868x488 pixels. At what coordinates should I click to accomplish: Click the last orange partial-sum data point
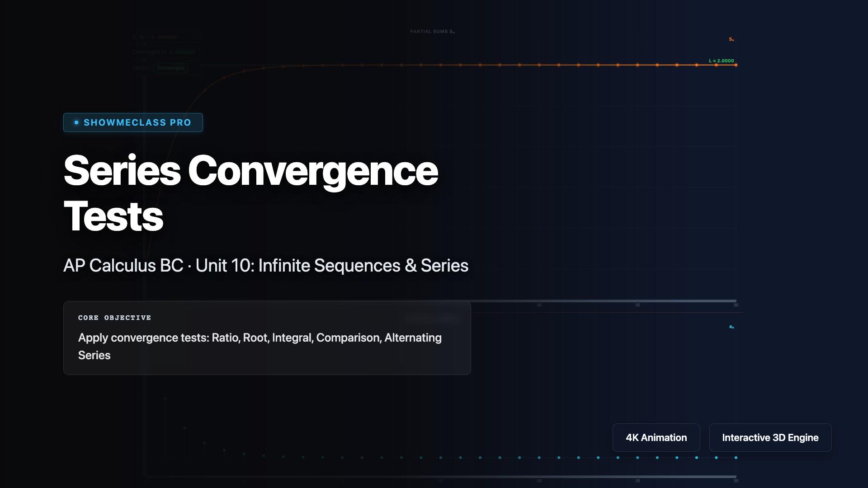pos(736,65)
